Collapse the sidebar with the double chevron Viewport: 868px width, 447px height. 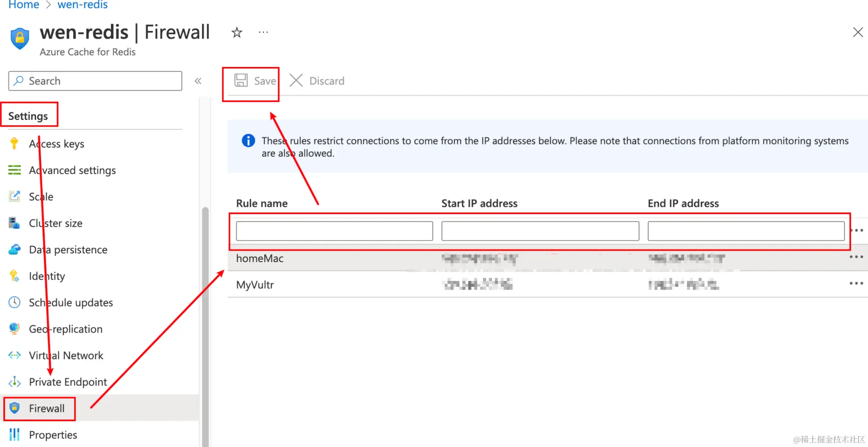(198, 81)
